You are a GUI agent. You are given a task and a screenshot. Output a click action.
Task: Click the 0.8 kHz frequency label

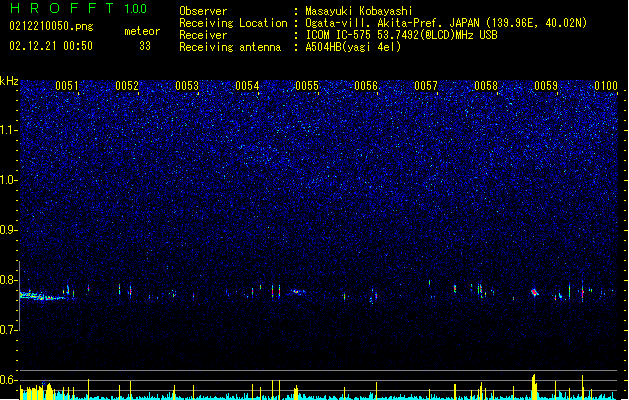(9, 280)
